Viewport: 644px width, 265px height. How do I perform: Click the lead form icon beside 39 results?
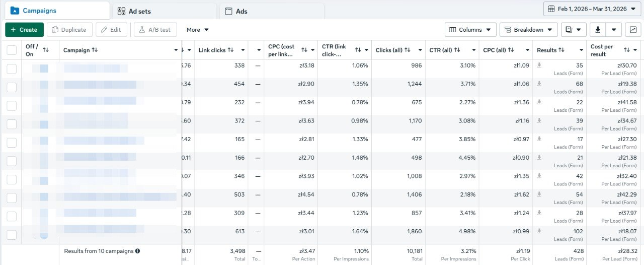pos(539,120)
